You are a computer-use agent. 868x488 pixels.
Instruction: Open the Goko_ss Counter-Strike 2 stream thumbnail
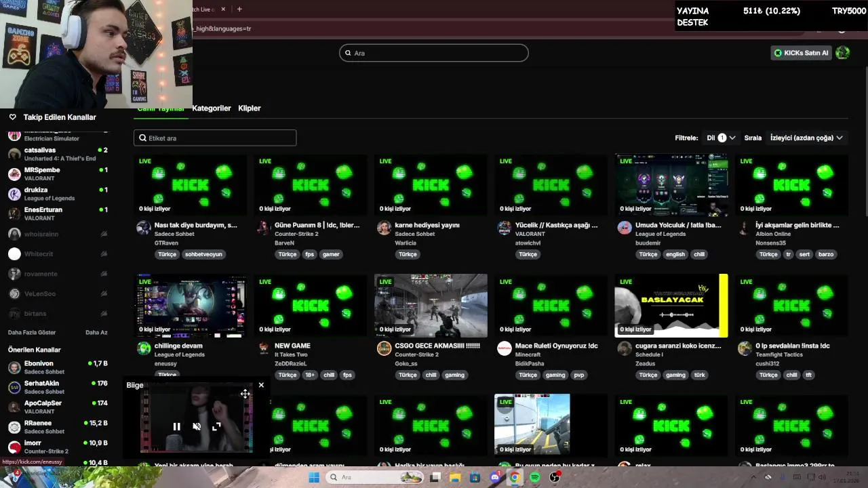[x=431, y=306]
